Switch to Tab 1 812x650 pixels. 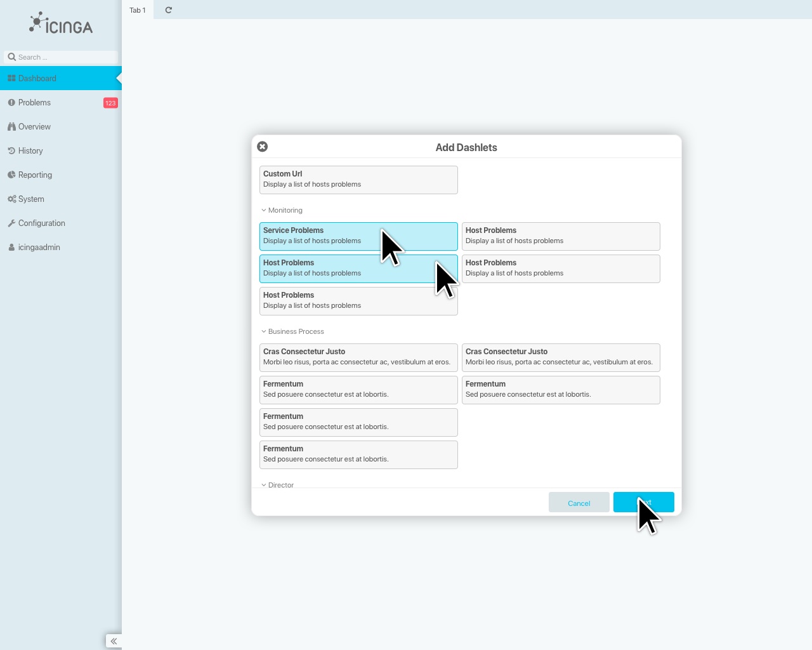coord(137,10)
